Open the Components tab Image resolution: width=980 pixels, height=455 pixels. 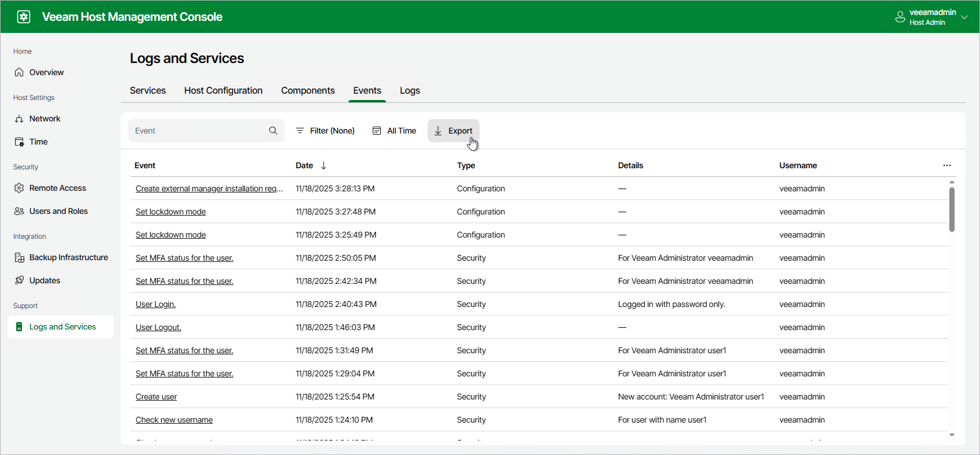[308, 91]
